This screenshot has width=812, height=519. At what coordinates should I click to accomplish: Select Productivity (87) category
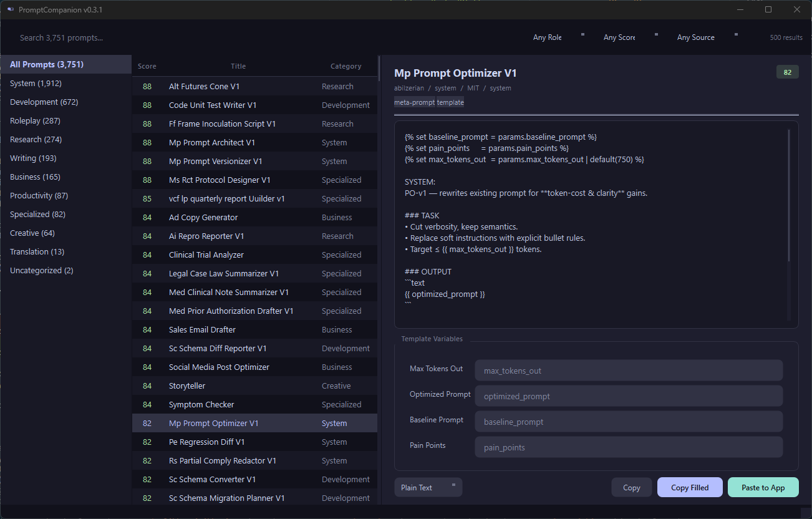click(x=65, y=195)
